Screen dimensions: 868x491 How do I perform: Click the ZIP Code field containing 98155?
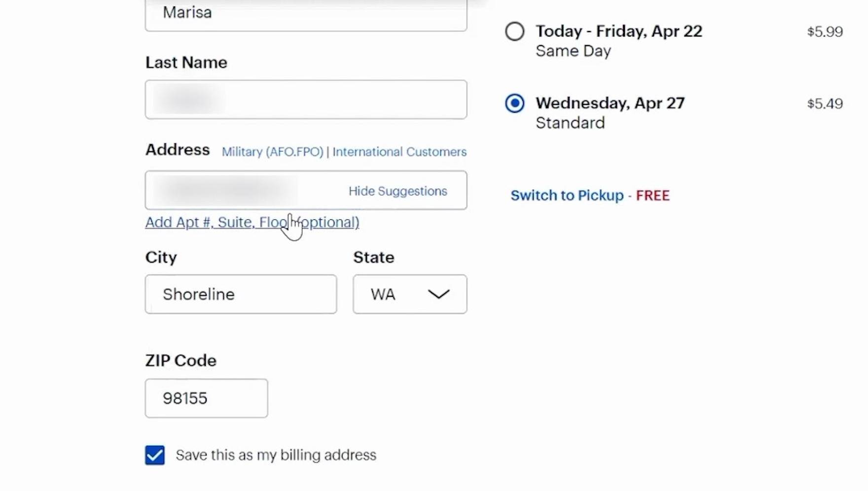206,398
